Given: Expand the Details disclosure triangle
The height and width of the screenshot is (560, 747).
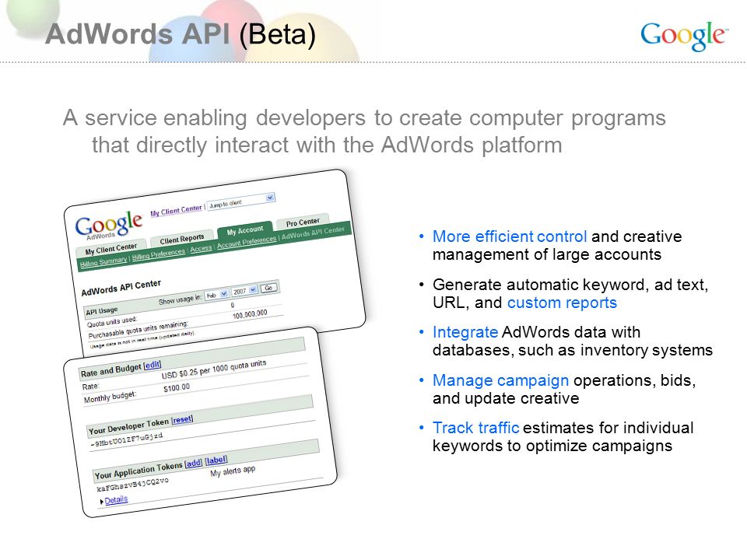Looking at the screenshot, I should tap(102, 502).
